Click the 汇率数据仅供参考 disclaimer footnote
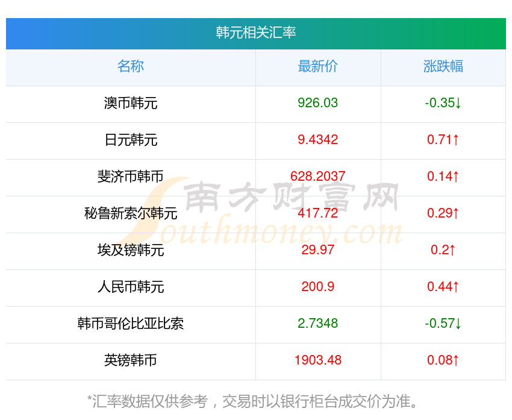Screen dimensions: 512x420 pos(252,401)
